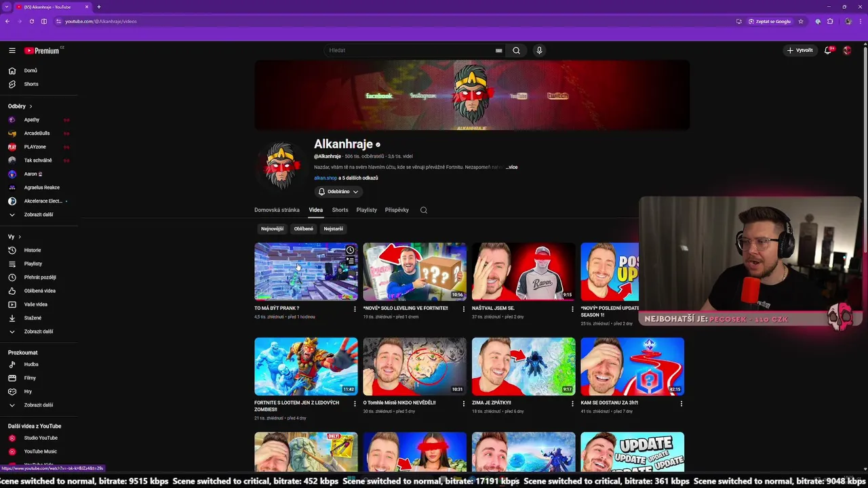Open options for O Tomhle Místě NIKDO NEVĚDĚL video
The width and height of the screenshot is (868, 488).
click(x=464, y=403)
